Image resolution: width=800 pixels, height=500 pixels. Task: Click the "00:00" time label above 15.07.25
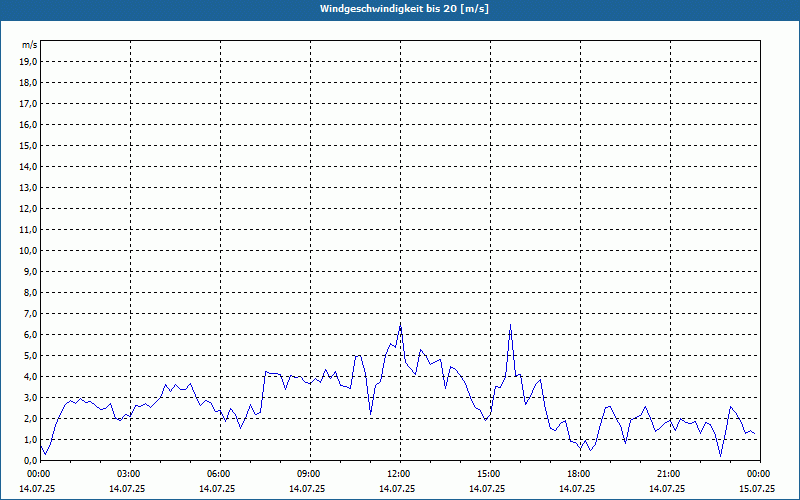coord(760,474)
